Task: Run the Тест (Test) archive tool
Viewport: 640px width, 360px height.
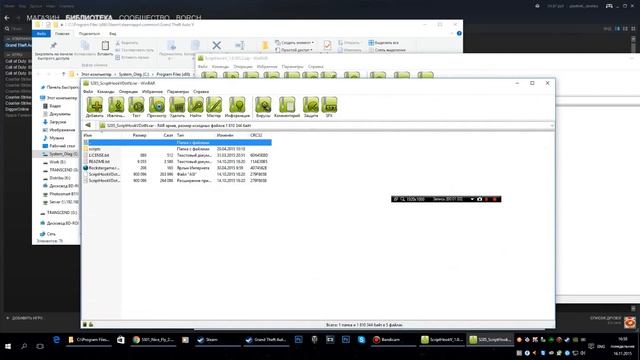Action: click(x=136, y=107)
